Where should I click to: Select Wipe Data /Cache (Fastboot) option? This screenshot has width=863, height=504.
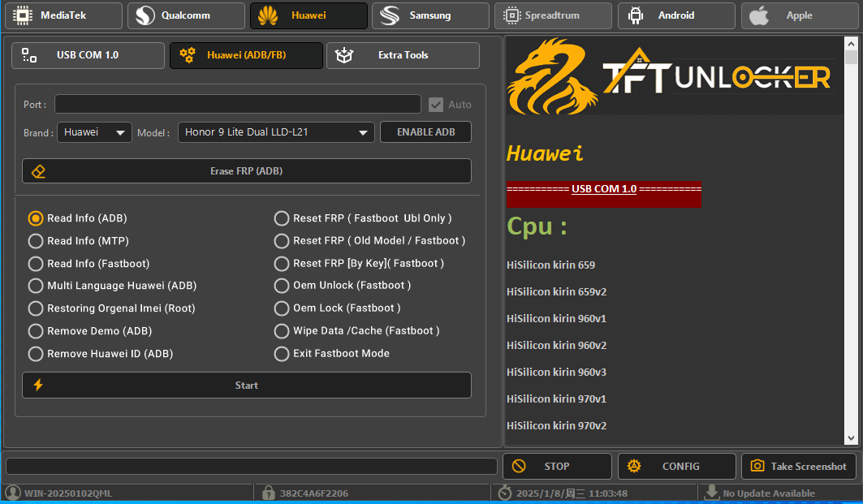356,330
